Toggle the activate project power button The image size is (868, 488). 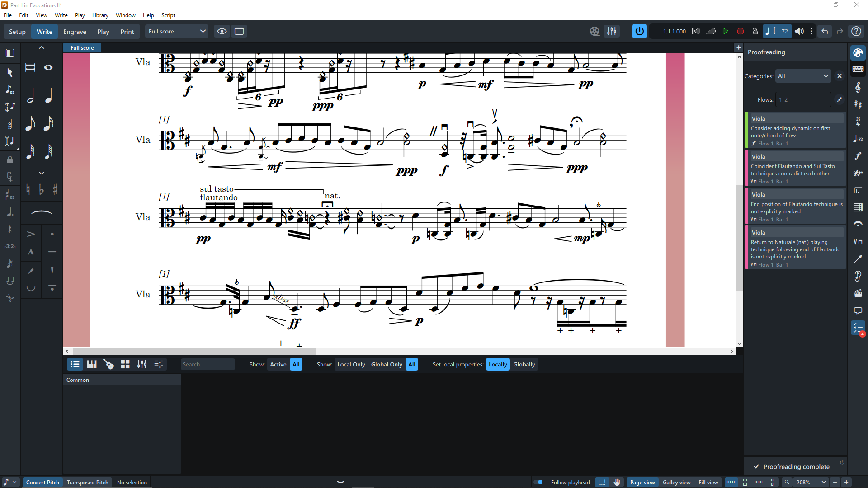point(639,31)
